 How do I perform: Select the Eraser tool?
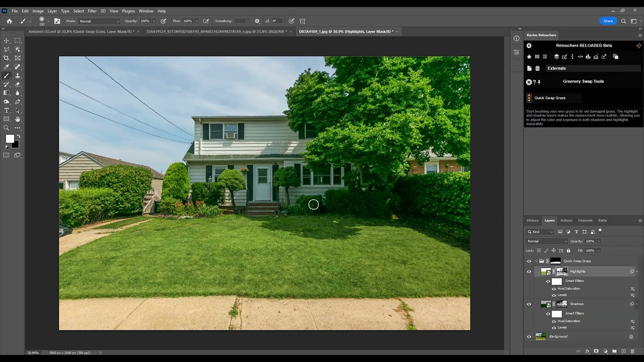click(x=18, y=84)
